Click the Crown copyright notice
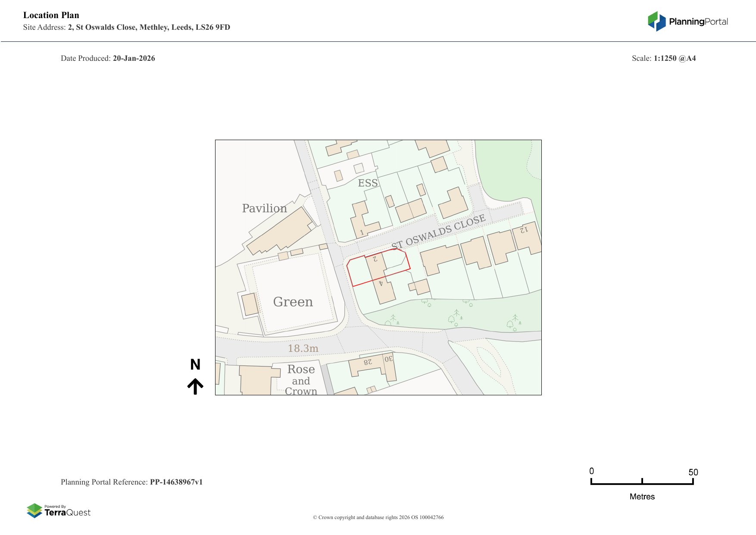Image resolution: width=756 pixels, height=535 pixels. (378, 517)
